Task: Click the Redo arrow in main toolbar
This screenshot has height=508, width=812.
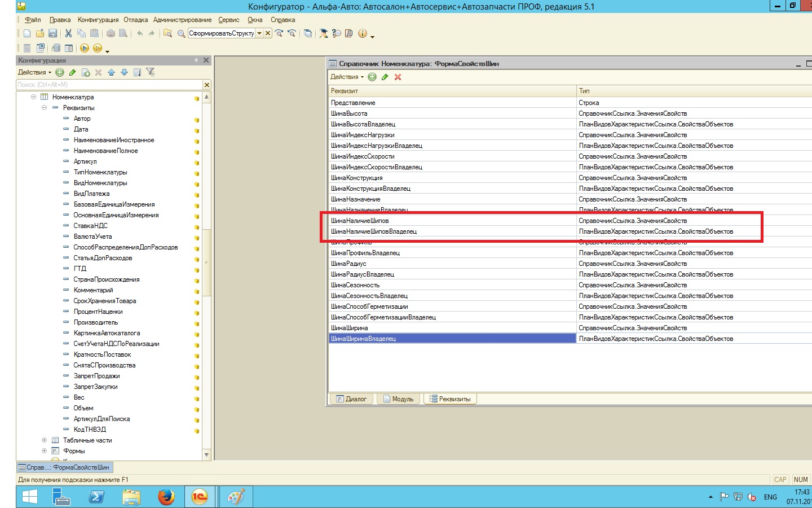Action: point(152,33)
